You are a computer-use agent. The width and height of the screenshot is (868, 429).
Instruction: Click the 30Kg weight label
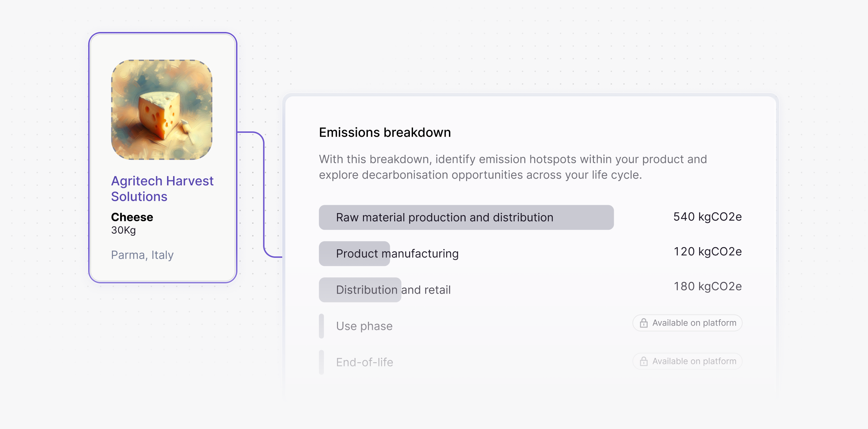pyautogui.click(x=123, y=230)
